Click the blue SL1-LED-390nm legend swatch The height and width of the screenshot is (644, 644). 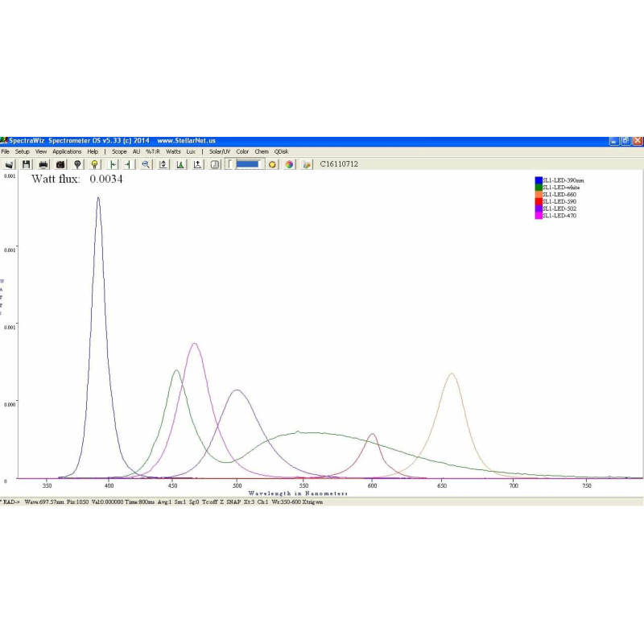[x=539, y=180]
